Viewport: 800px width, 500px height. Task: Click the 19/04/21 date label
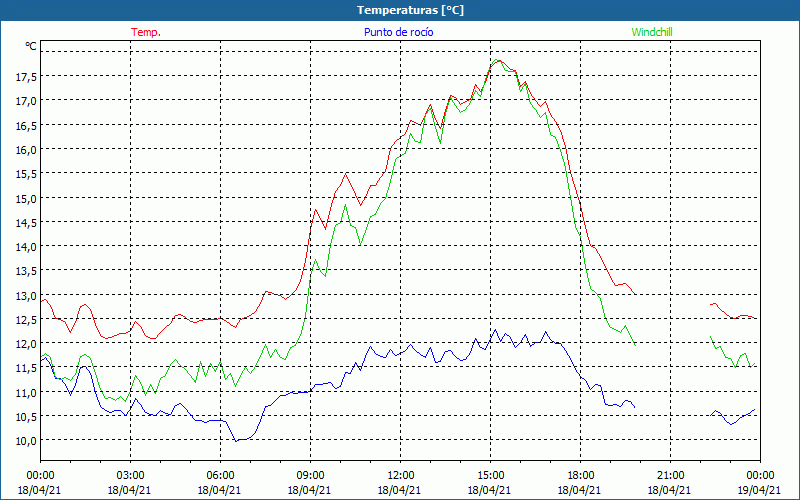click(x=760, y=490)
